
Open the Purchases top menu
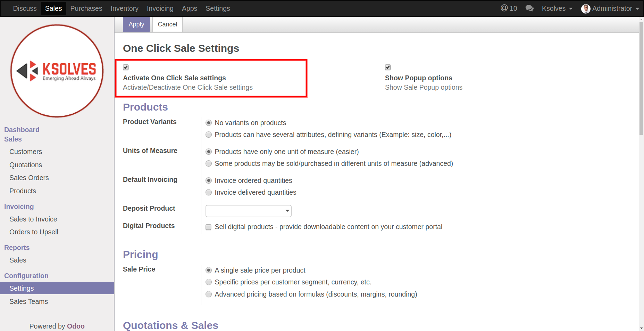(86, 8)
